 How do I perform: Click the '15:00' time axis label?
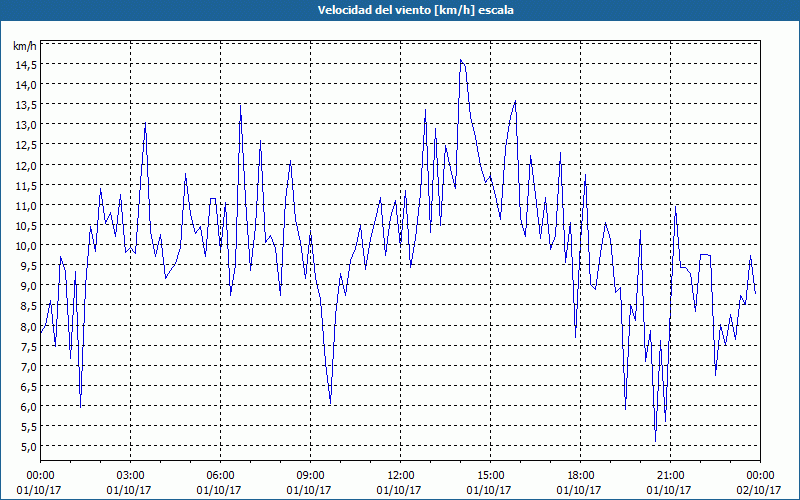[490, 475]
